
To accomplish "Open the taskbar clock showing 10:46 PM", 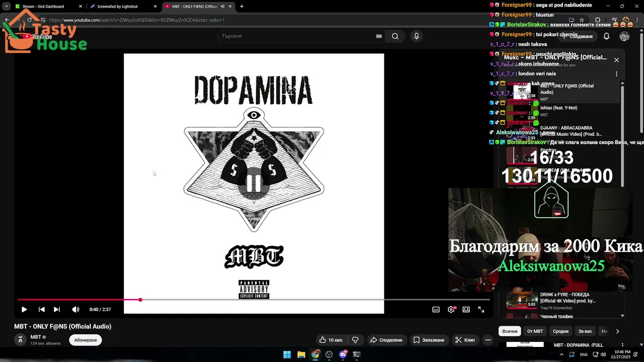I will pos(621,354).
